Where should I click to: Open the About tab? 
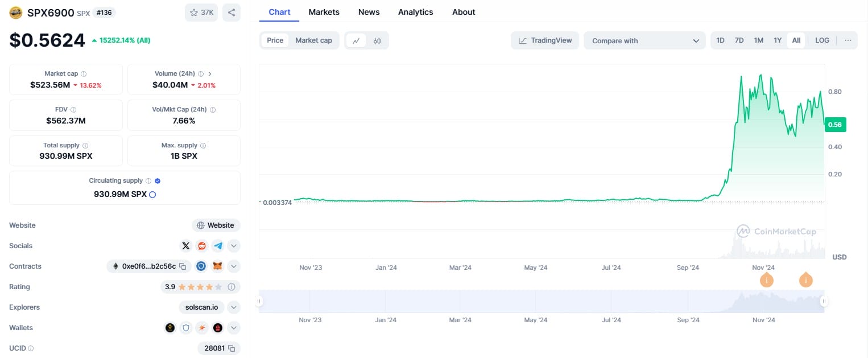click(464, 12)
